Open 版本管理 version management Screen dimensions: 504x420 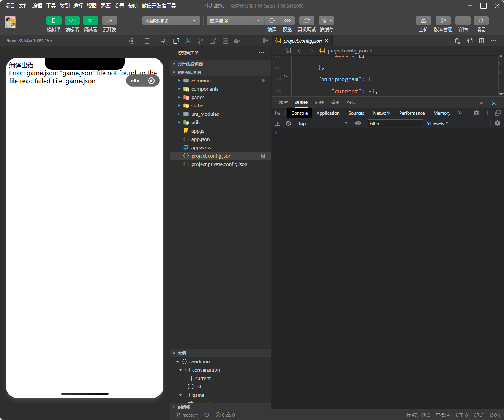[443, 21]
